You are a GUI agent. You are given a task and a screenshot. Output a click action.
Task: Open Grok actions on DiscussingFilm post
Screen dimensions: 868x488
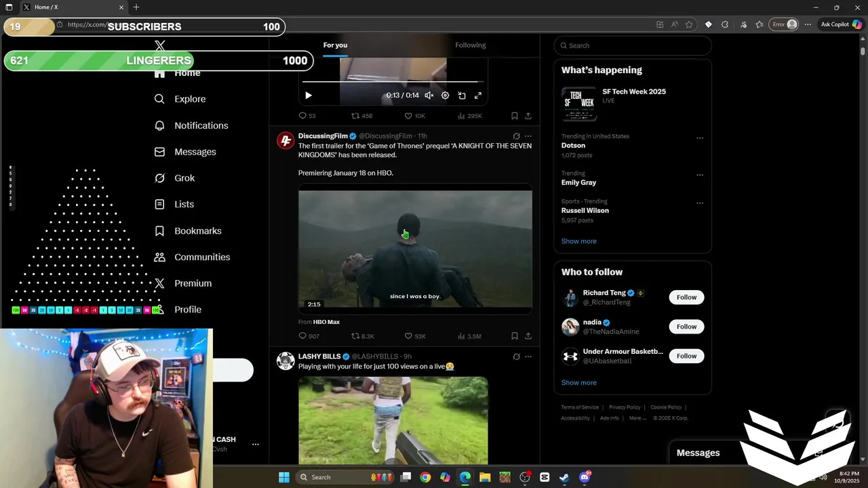pyautogui.click(x=516, y=136)
